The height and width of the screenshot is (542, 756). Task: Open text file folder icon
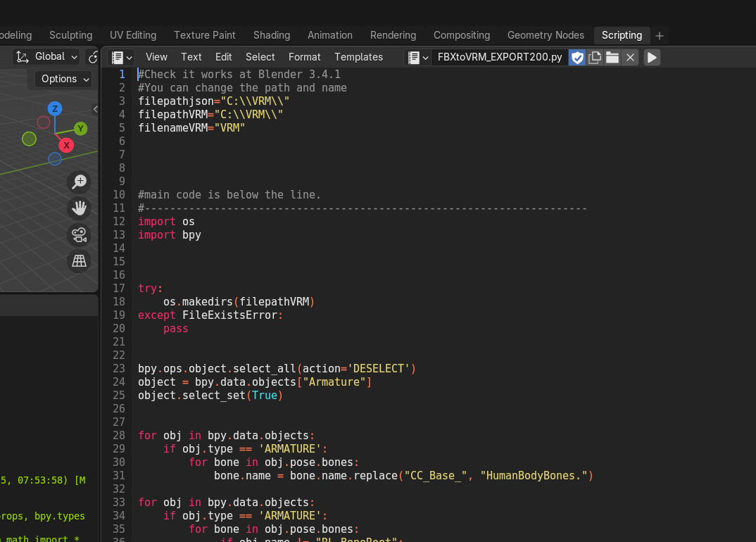click(612, 58)
